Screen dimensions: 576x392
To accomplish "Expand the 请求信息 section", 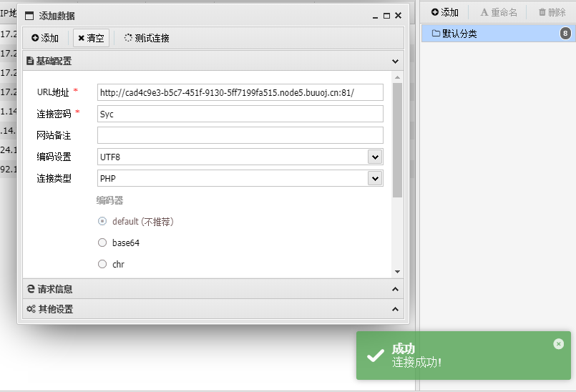I will pyautogui.click(x=395, y=289).
